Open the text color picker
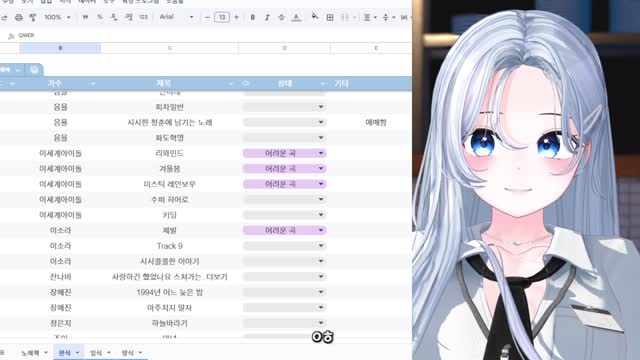This screenshot has height=360, width=640. point(296,17)
